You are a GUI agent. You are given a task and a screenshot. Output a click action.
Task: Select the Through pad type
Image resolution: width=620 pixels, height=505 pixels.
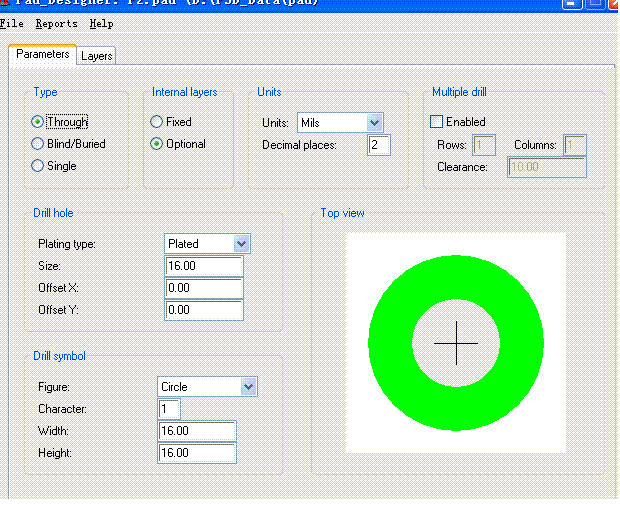tap(38, 122)
